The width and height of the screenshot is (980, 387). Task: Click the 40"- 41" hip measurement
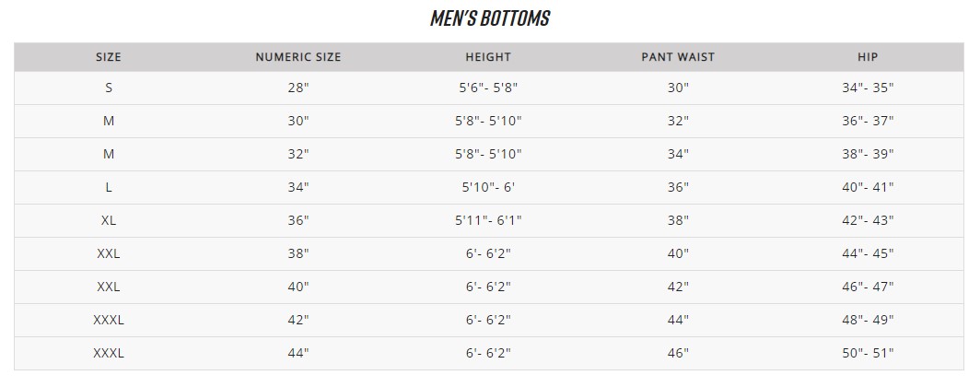868,188
